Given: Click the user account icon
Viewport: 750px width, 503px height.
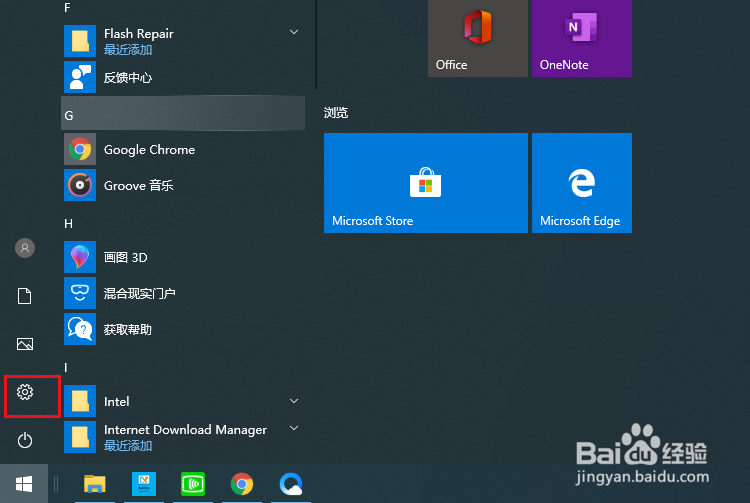Looking at the screenshot, I should (25, 248).
